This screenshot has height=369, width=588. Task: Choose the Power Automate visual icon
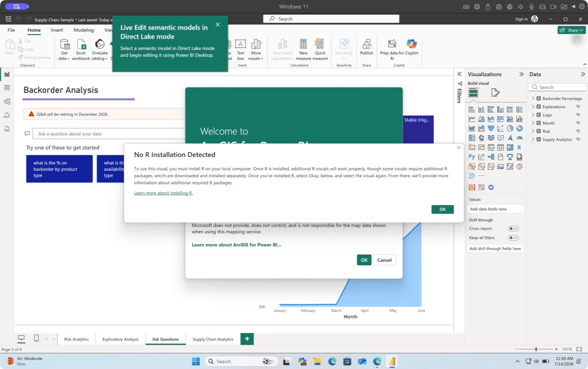(x=472, y=176)
